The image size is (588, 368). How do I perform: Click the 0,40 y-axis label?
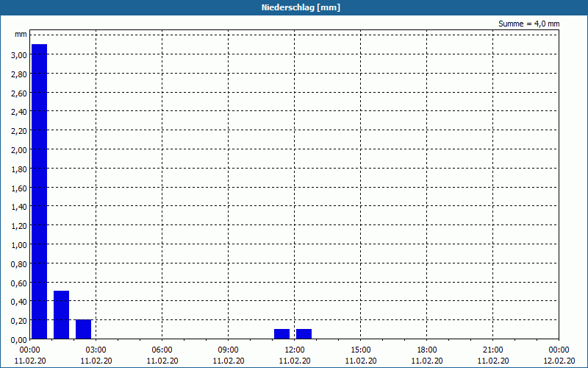[19, 302]
